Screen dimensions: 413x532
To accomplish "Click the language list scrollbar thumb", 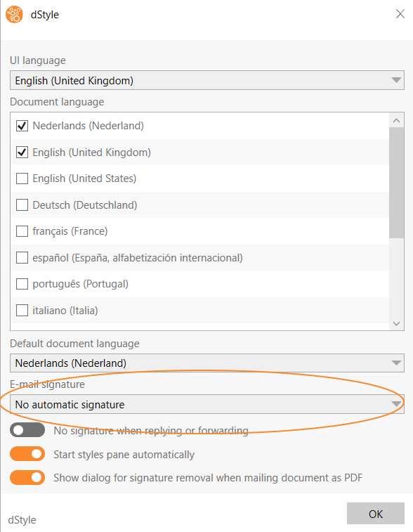I will (396, 183).
